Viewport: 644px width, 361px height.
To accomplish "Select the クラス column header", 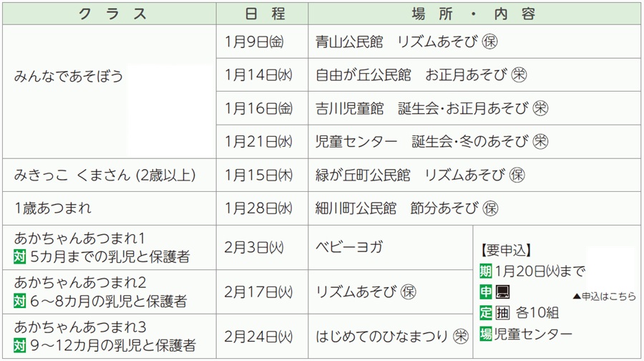I will point(111,14).
